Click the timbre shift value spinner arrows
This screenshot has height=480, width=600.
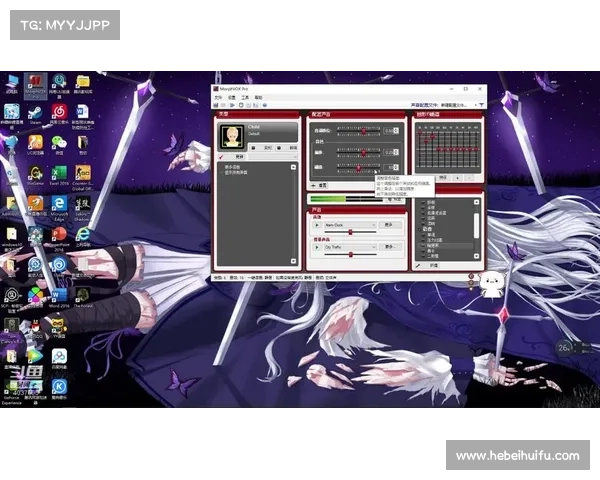(396, 152)
